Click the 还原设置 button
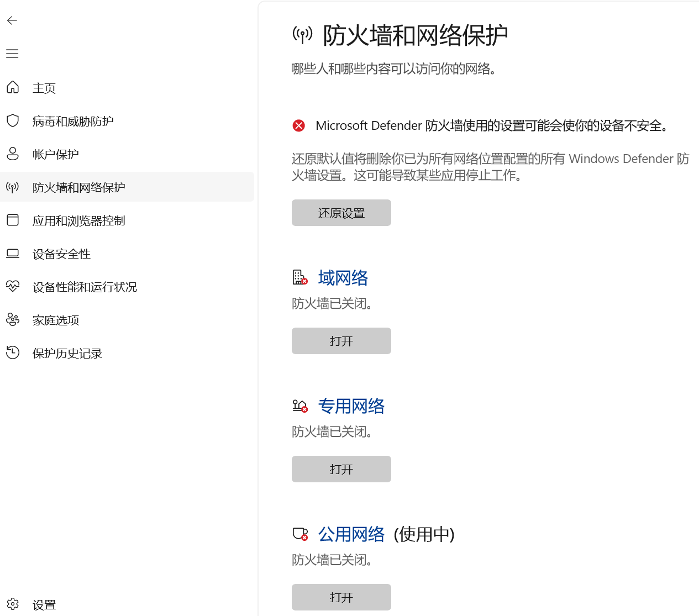The image size is (699, 616). click(341, 213)
